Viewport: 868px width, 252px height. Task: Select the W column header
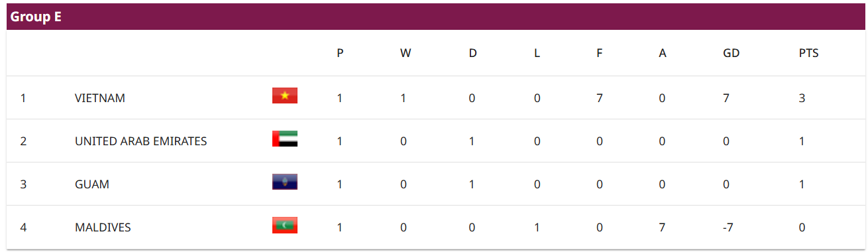(x=406, y=54)
